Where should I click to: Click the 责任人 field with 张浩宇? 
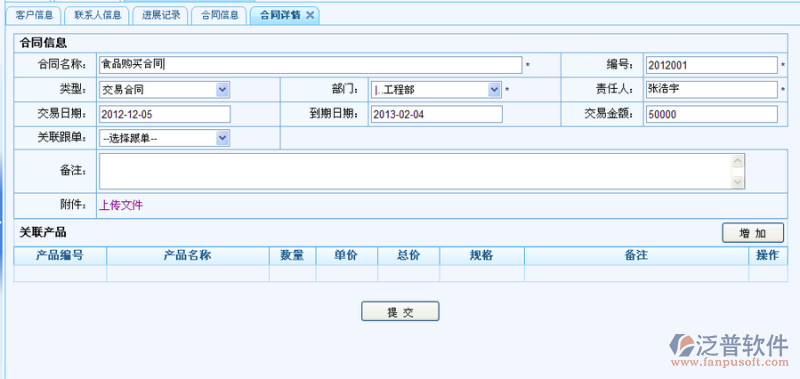pos(711,90)
